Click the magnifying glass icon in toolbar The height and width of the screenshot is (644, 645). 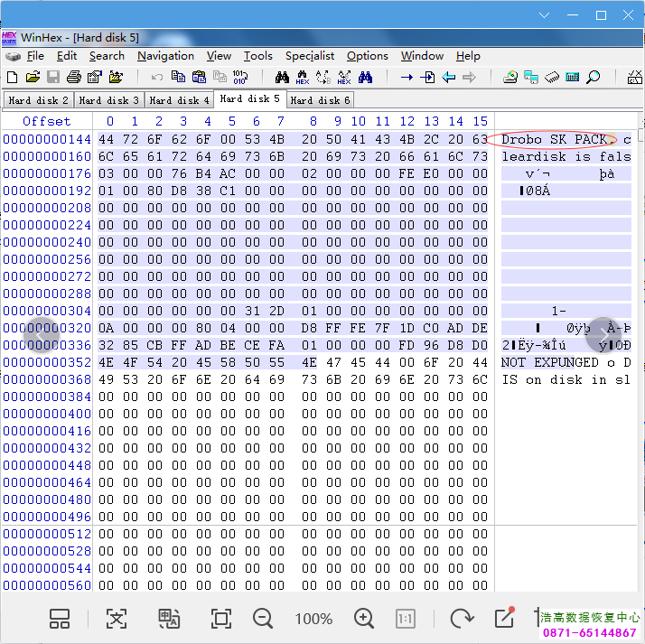click(x=594, y=78)
